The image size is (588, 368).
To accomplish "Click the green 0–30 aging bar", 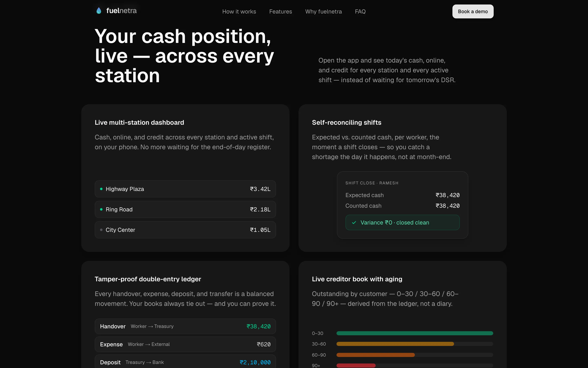I will point(415,333).
